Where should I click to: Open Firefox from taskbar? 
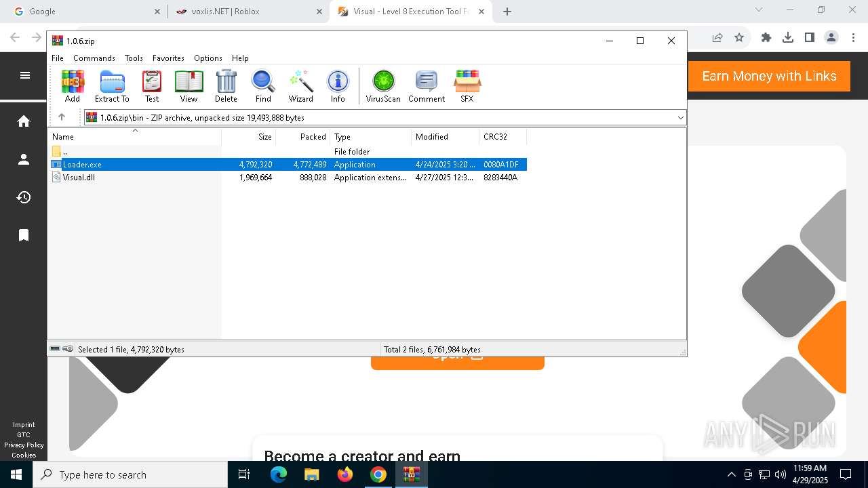click(345, 474)
